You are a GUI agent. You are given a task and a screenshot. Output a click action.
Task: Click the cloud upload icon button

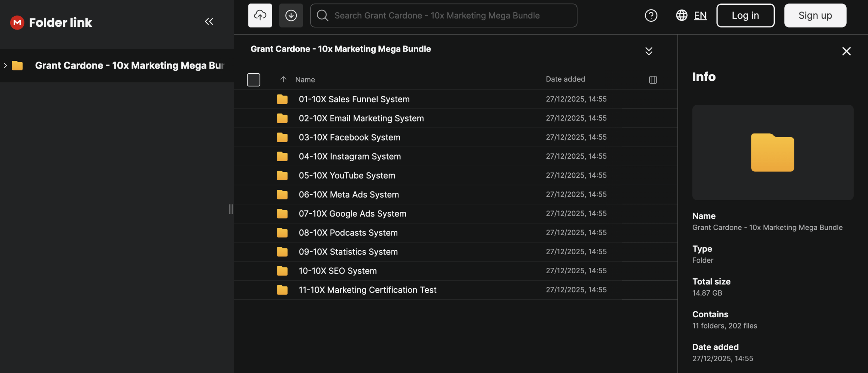point(260,16)
